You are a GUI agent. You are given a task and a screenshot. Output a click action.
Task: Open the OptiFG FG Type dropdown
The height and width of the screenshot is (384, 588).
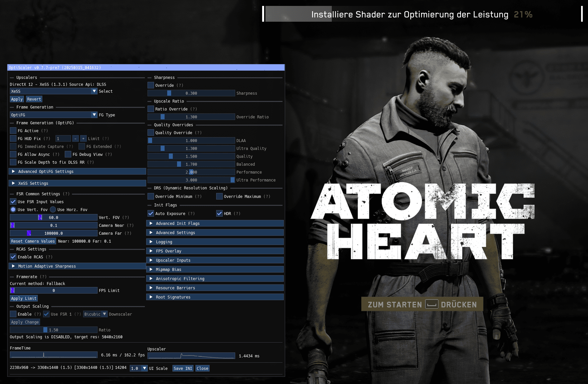click(54, 115)
